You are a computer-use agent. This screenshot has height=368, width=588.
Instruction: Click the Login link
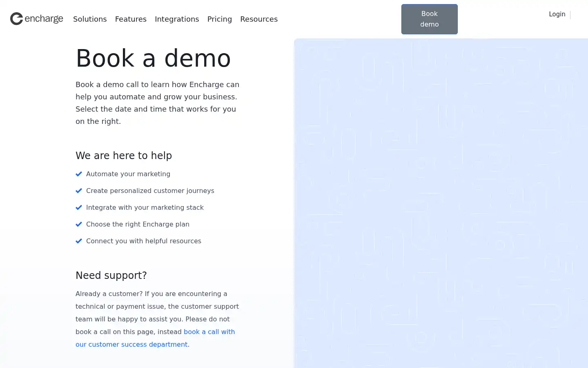coord(557,14)
